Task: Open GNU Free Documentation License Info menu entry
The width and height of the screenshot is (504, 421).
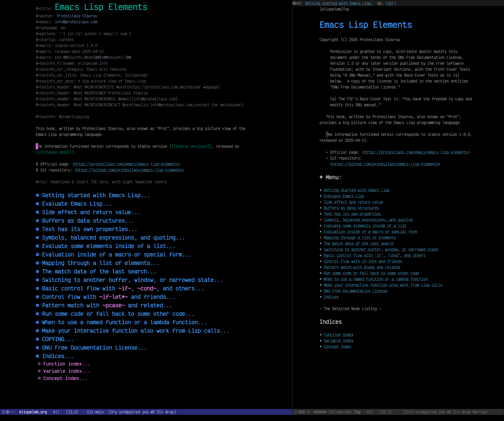Action: point(355,291)
